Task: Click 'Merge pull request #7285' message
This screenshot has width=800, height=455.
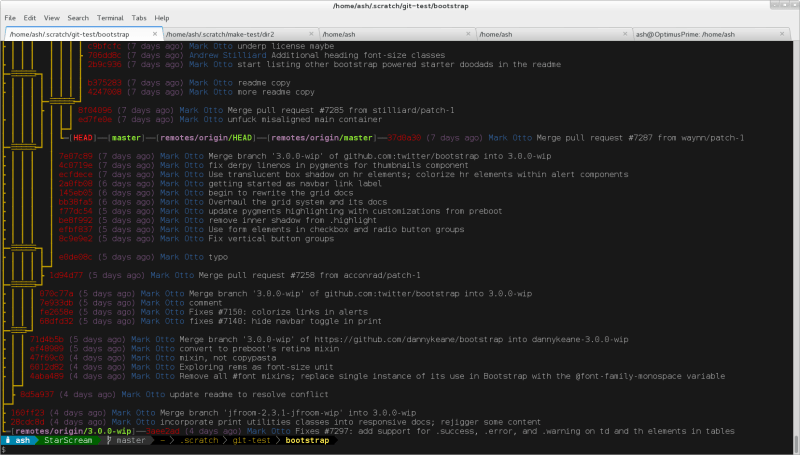Action: pos(341,110)
